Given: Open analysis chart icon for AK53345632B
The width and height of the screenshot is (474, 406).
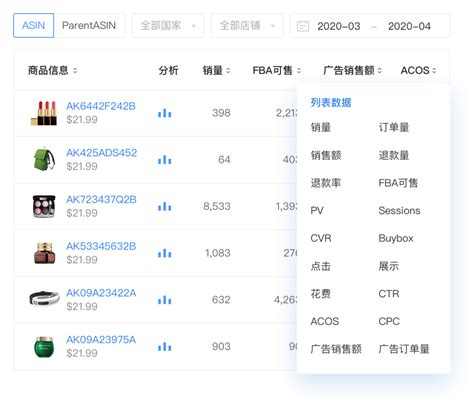Looking at the screenshot, I should coord(165,253).
